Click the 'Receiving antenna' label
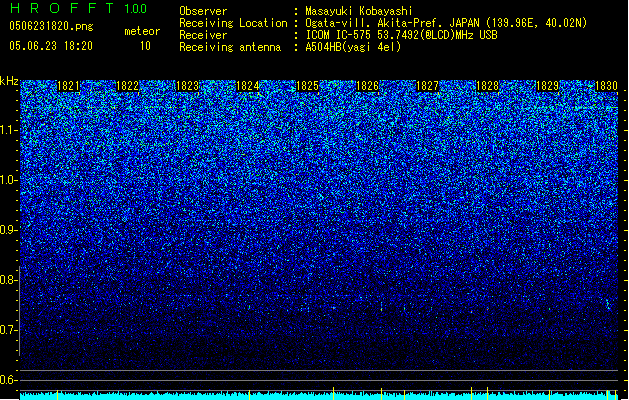The width and height of the screenshot is (629, 400). [x=230, y=47]
